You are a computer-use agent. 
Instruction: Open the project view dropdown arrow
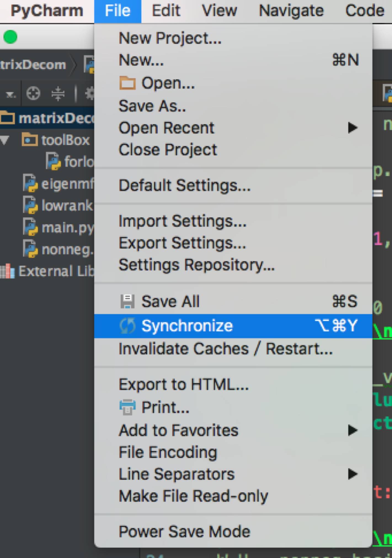click(10, 95)
